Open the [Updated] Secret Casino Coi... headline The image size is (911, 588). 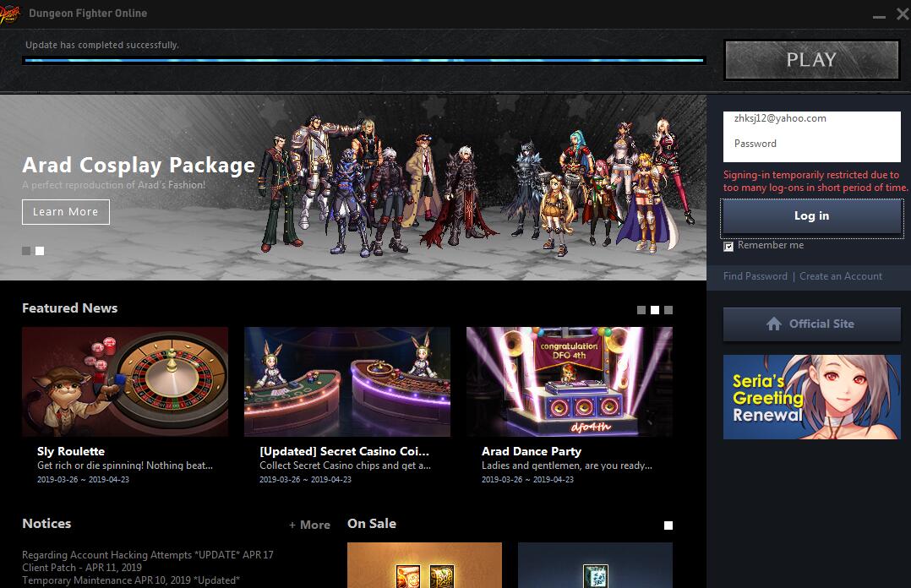(344, 451)
